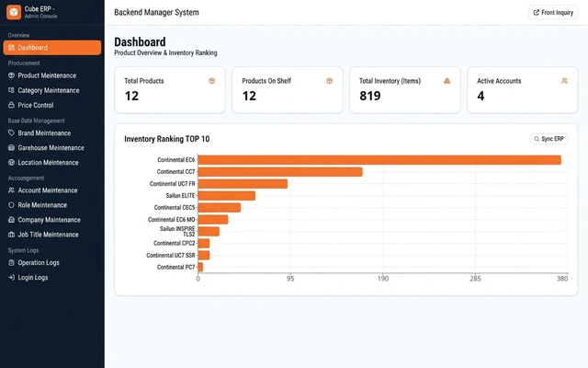Click the Sailun ELITE bar
The height and width of the screenshot is (368, 588).
(227, 196)
